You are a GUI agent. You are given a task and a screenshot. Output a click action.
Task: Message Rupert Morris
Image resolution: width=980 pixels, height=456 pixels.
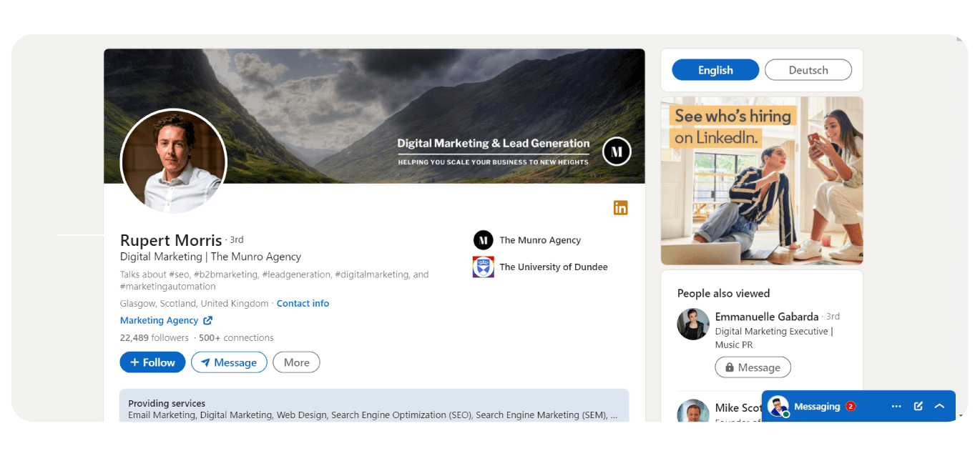229,362
